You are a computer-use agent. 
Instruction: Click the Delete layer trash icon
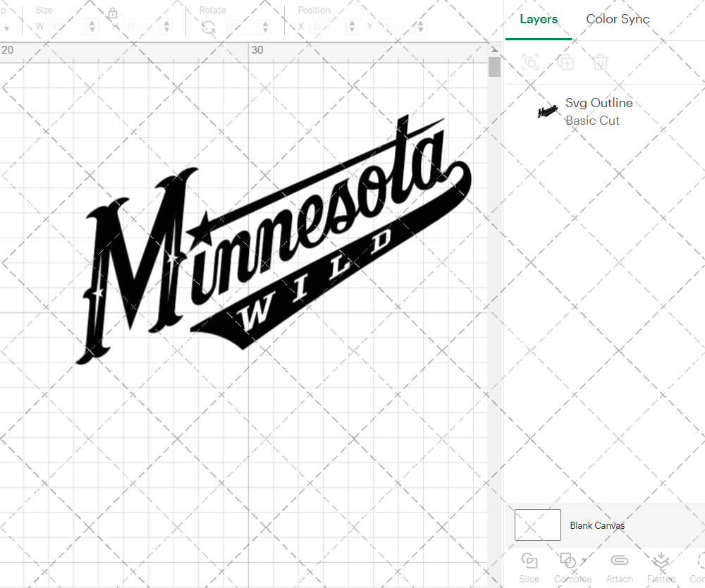600,61
